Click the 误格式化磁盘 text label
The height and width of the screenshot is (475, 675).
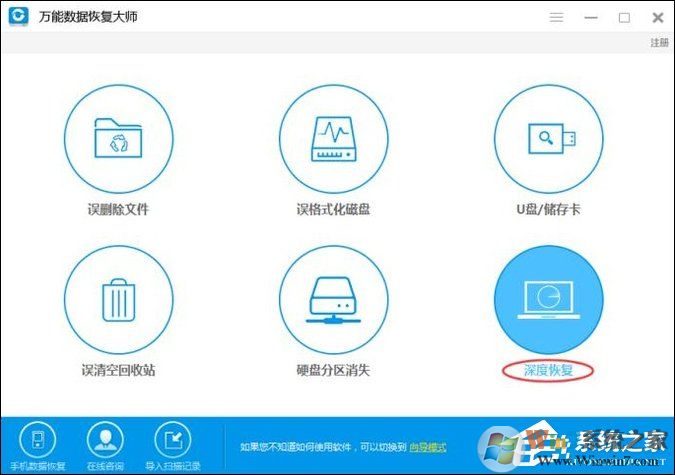coord(335,210)
